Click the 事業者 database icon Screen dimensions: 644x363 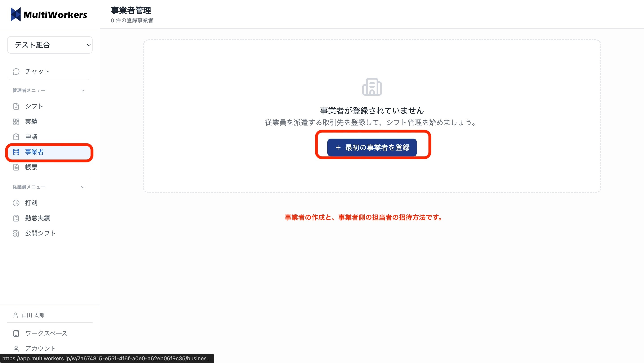pos(16,152)
